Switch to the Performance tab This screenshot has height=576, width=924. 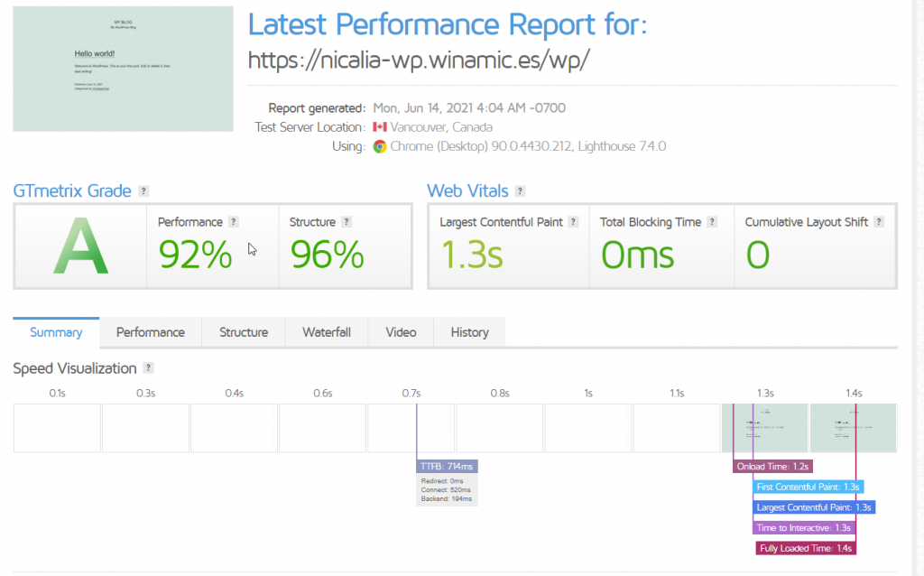tap(150, 332)
